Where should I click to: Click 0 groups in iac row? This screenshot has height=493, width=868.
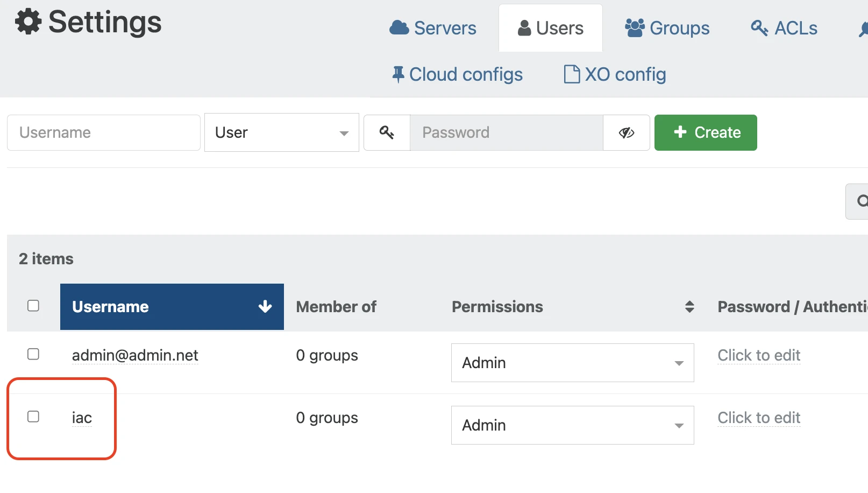click(x=327, y=418)
